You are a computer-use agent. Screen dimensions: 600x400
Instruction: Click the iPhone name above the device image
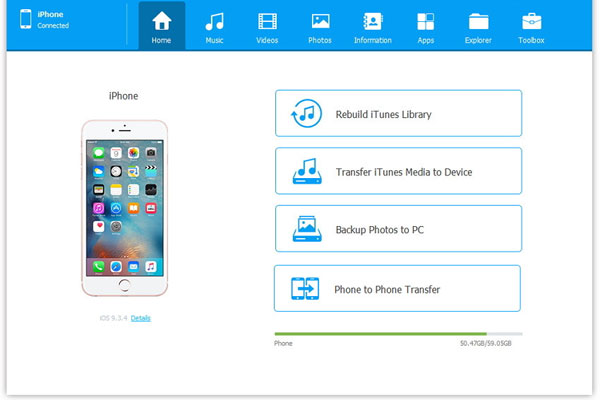pyautogui.click(x=123, y=96)
